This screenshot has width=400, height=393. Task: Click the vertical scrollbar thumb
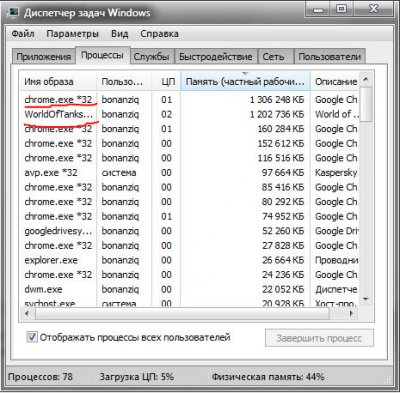(366, 104)
